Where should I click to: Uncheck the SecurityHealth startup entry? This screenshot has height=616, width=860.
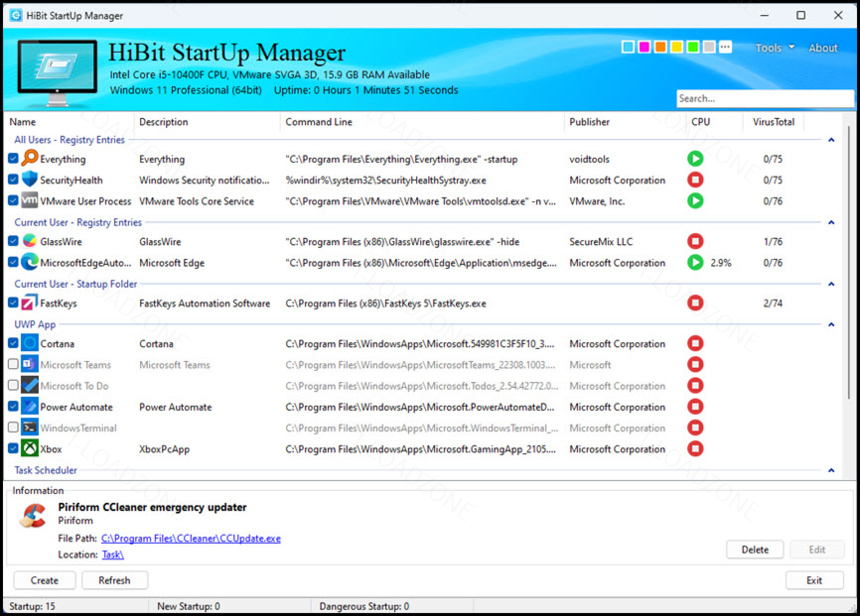pos(13,179)
